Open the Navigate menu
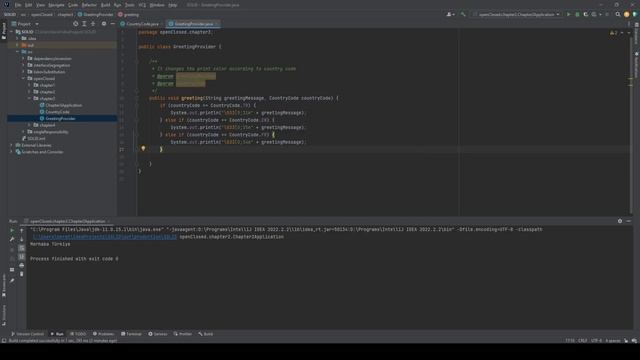640x360 pixels. point(56,5)
